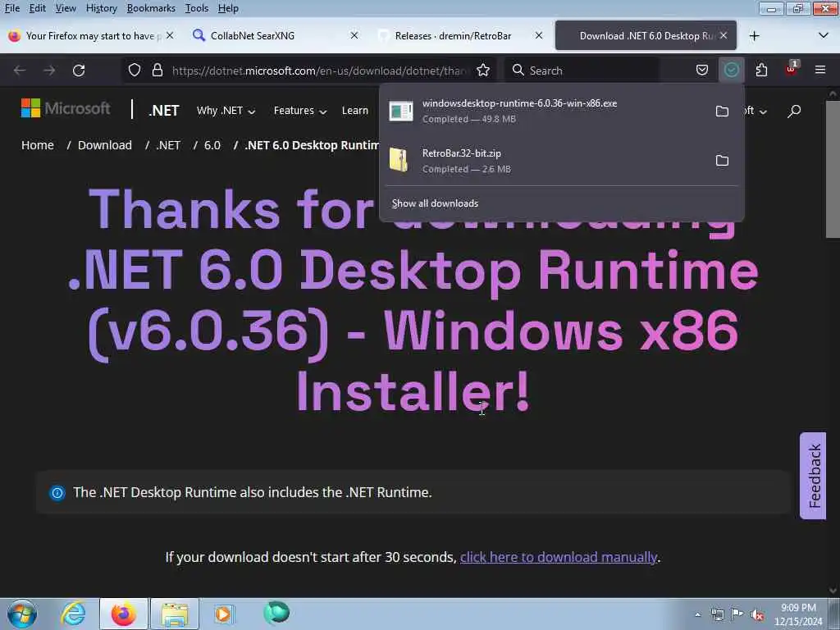Launch Internet Explorer from taskbar
The image size is (840, 630).
point(73,614)
